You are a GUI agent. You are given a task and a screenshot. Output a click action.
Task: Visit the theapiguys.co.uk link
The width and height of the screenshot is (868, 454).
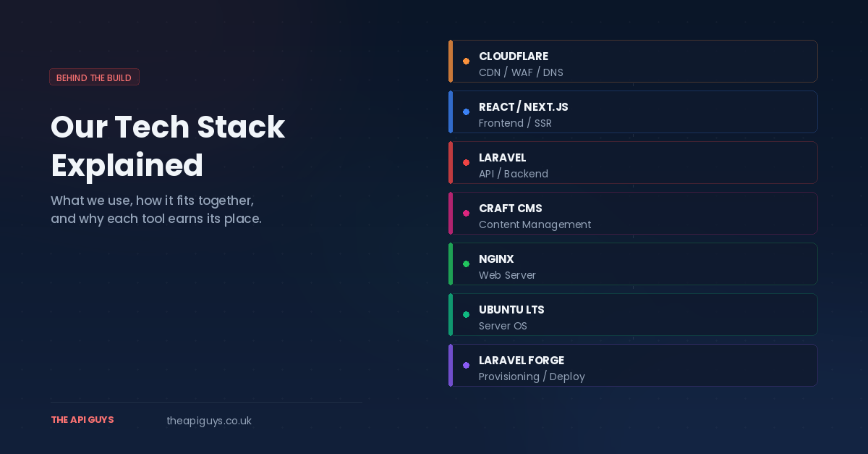209,421
